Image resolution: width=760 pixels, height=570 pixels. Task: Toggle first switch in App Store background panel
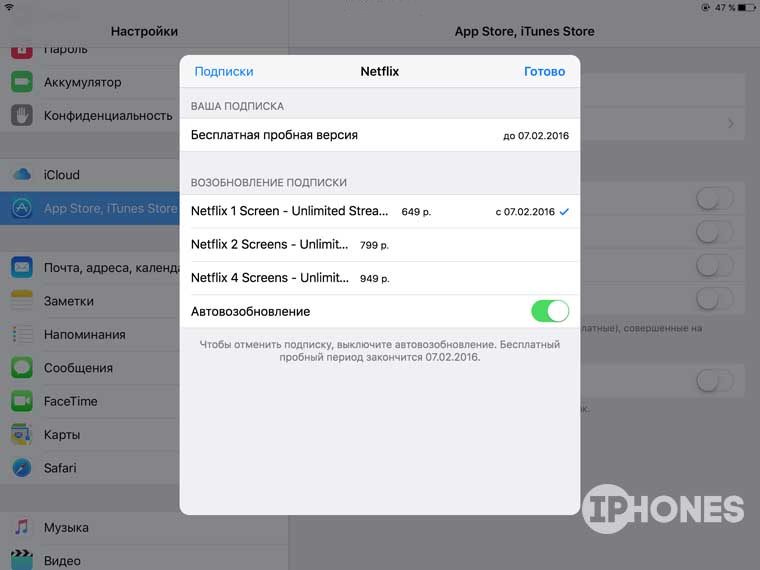coord(715,198)
